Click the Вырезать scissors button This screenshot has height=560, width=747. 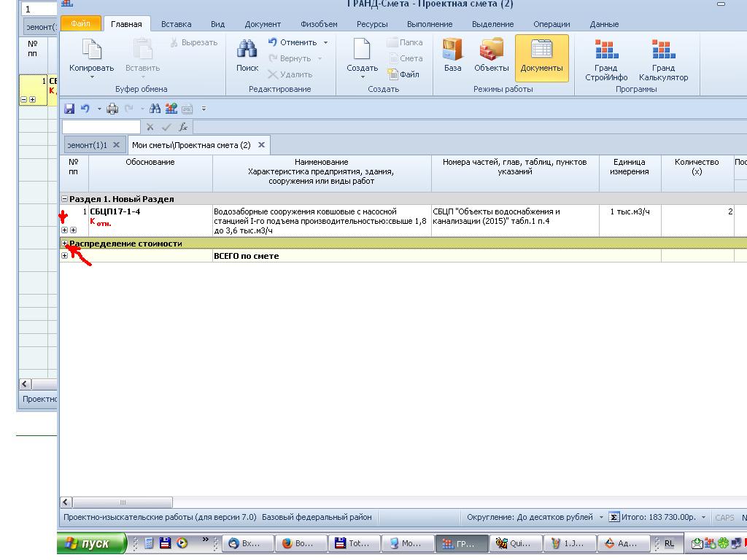tap(194, 42)
